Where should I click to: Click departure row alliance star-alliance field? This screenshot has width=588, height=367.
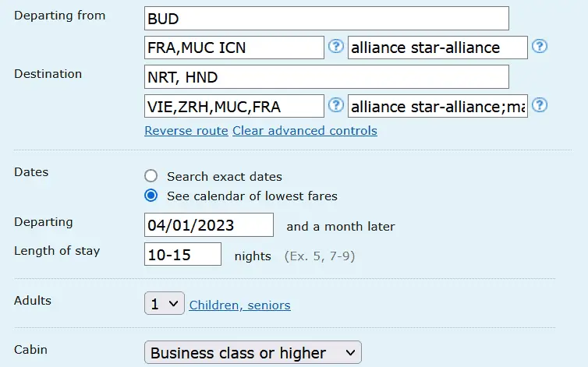[x=437, y=48]
